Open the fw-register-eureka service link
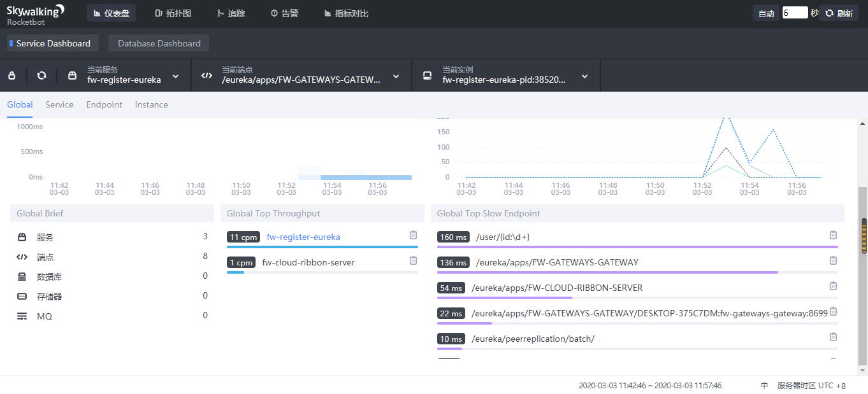 click(x=303, y=237)
